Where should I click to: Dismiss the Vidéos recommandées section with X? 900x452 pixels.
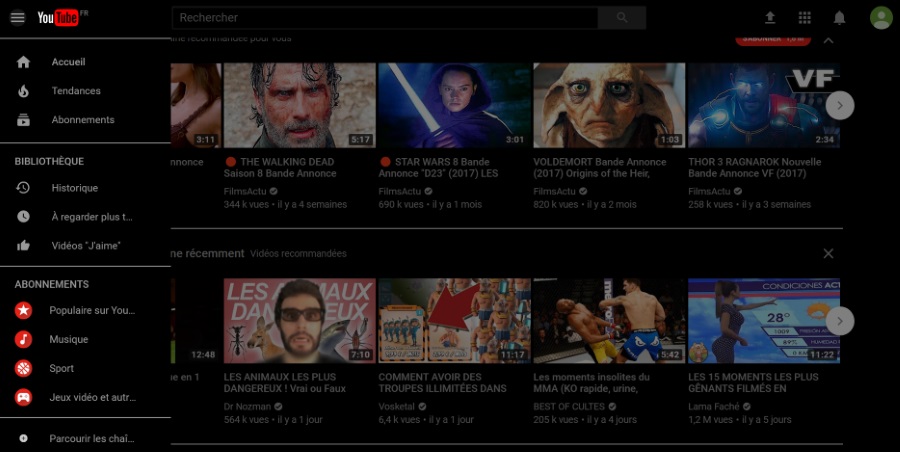click(x=828, y=253)
